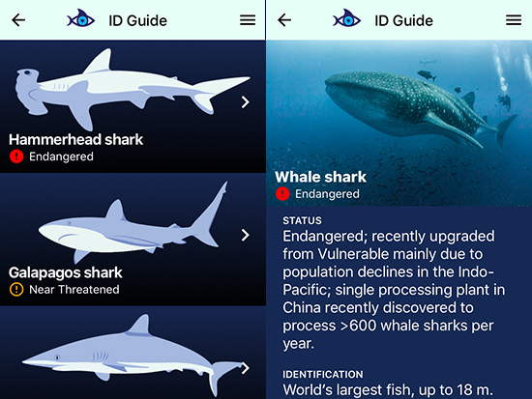Tap the STATUS section heading
The width and height of the screenshot is (532, 399).
(302, 220)
